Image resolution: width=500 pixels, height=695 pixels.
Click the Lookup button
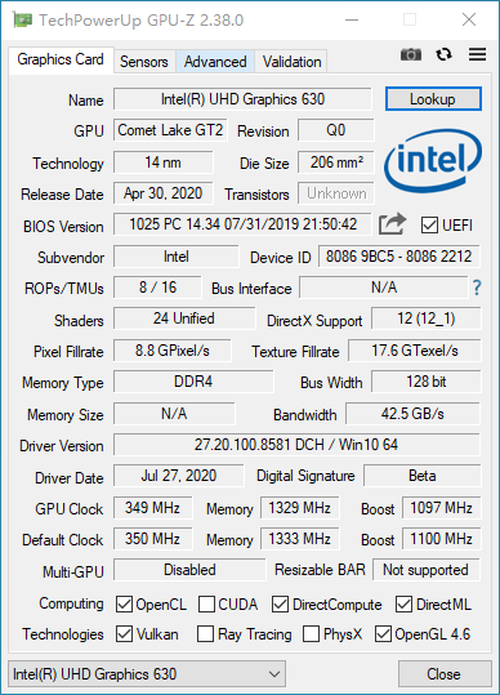click(433, 99)
